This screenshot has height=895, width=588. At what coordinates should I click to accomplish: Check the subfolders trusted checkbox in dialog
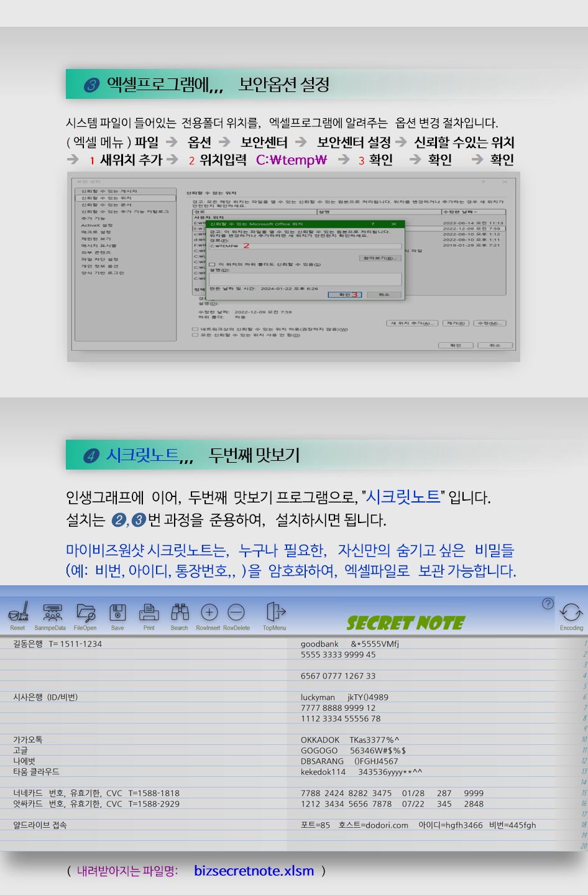click(213, 264)
